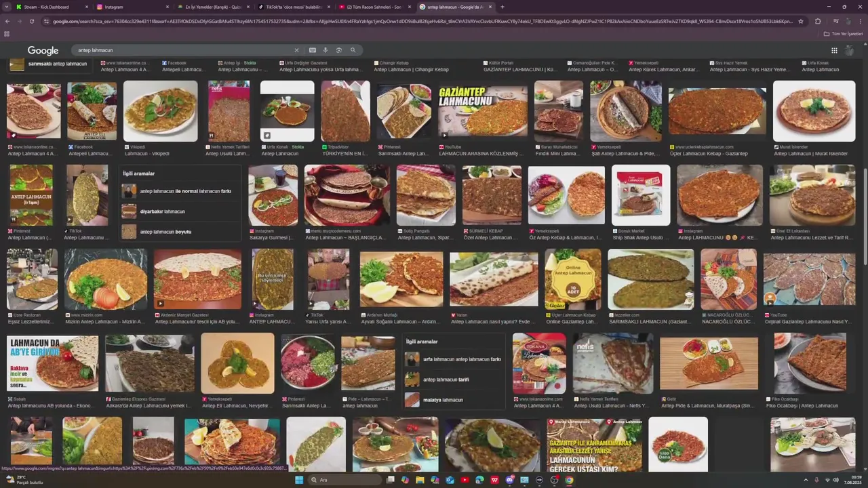Image resolution: width=868 pixels, height=488 pixels.
Task: Open Outlook from the taskbar
Action: coord(450,480)
